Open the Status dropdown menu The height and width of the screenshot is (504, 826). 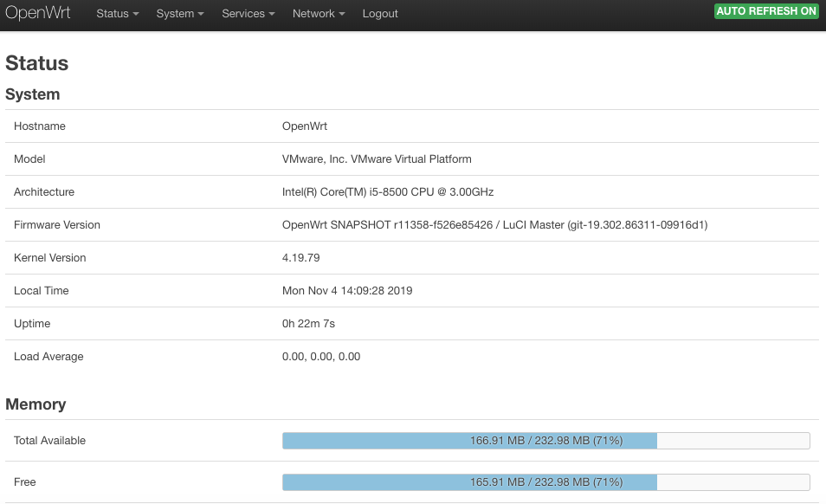click(x=118, y=14)
